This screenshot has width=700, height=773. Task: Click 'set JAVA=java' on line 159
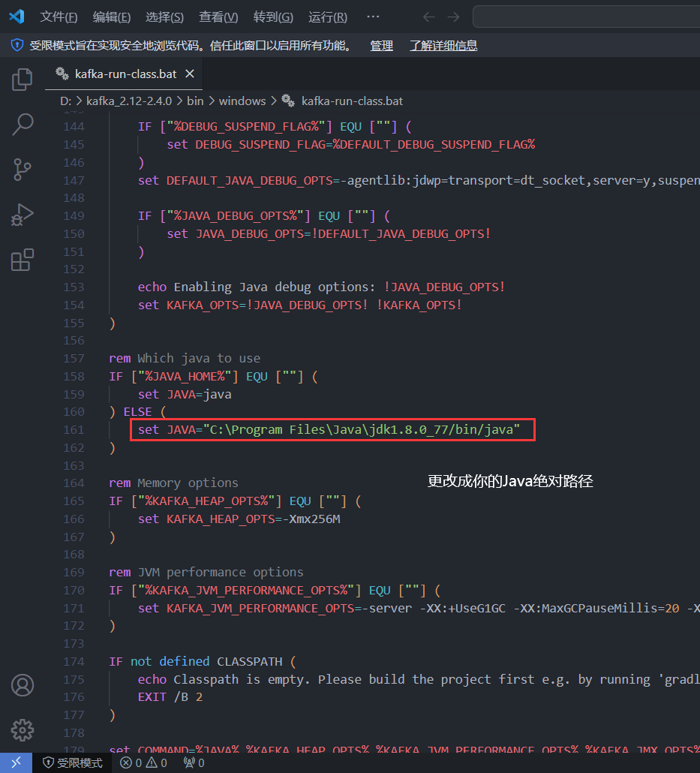tap(185, 395)
